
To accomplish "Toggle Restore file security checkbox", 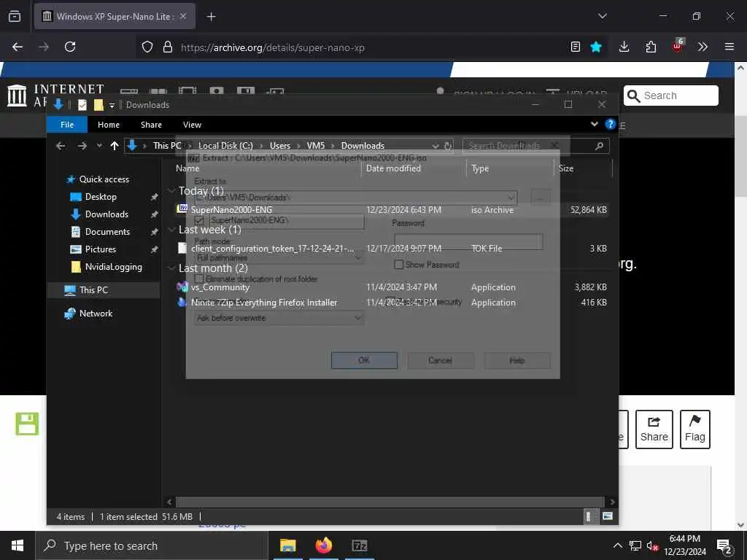I will click(x=390, y=301).
